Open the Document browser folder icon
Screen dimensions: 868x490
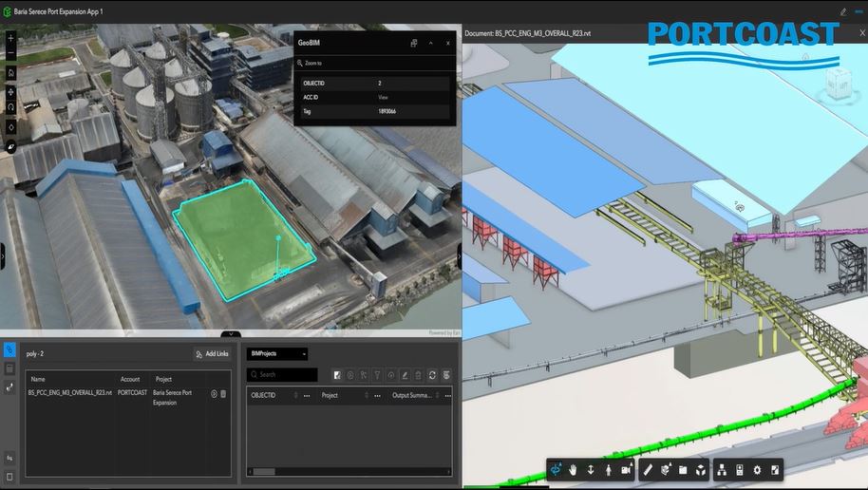[x=683, y=470]
